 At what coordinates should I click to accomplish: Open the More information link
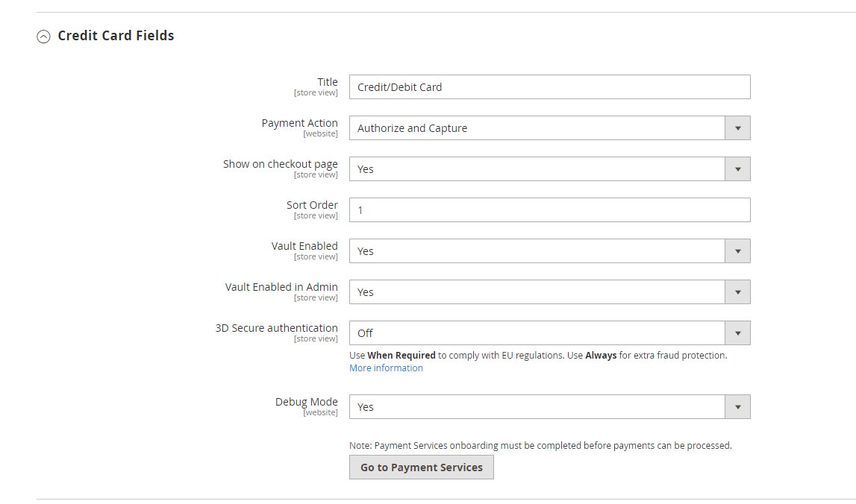[386, 368]
